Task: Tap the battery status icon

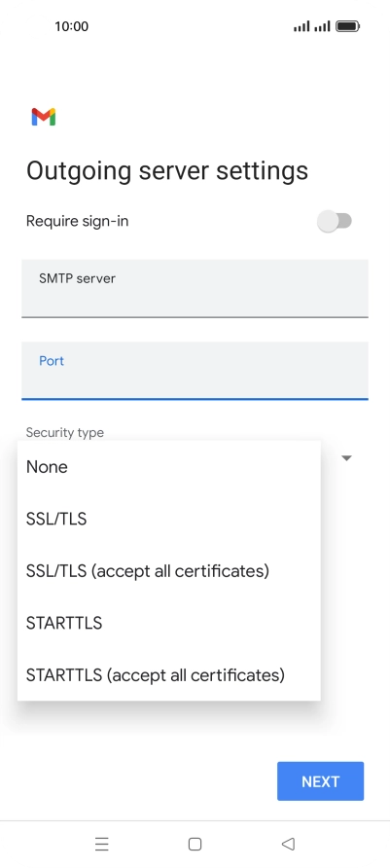Action: [x=348, y=26]
